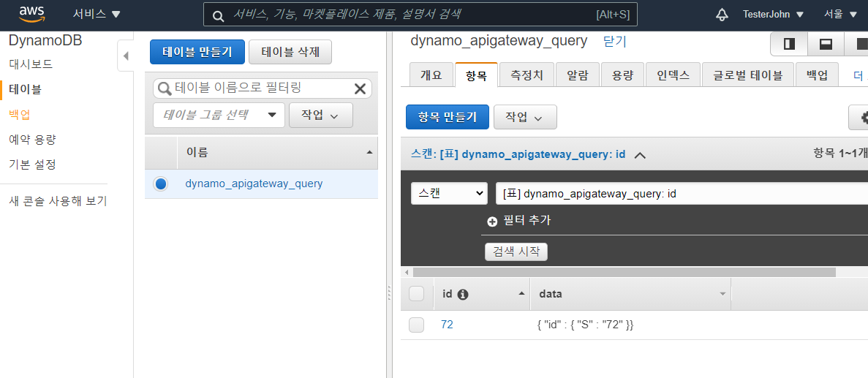
Task: Switch to the 알람 tab
Action: 578,75
